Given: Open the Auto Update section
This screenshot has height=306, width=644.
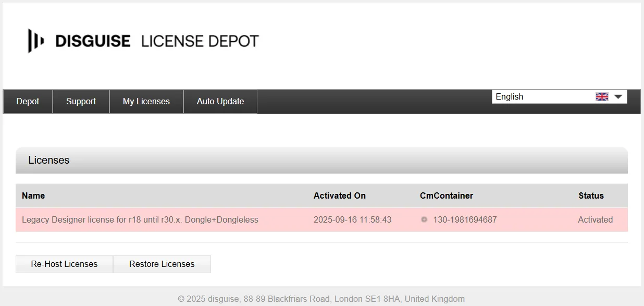Looking at the screenshot, I should coord(220,101).
